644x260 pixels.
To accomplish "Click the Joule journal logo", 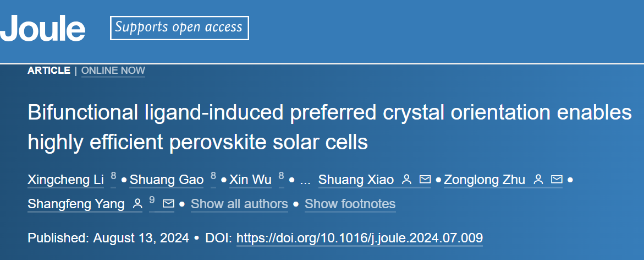I will coord(43,28).
